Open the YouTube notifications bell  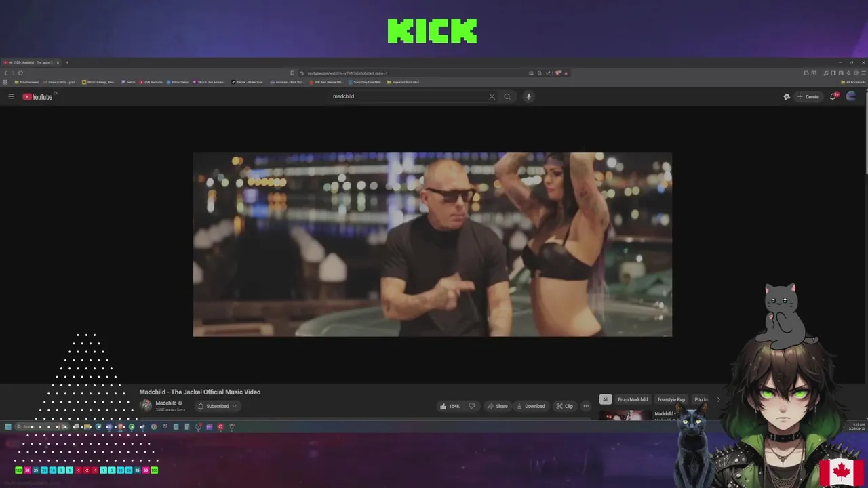tap(833, 96)
